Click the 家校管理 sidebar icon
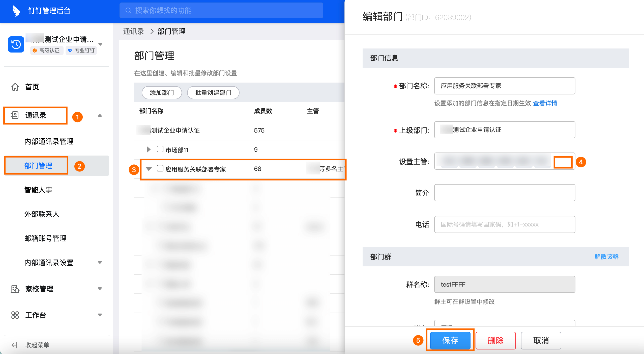Screen dimensions: 644x354 coord(15,289)
